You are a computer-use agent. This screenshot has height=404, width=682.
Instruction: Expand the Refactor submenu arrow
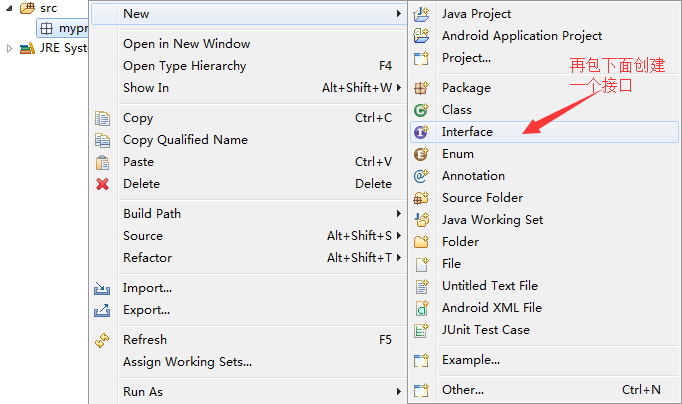click(x=398, y=257)
